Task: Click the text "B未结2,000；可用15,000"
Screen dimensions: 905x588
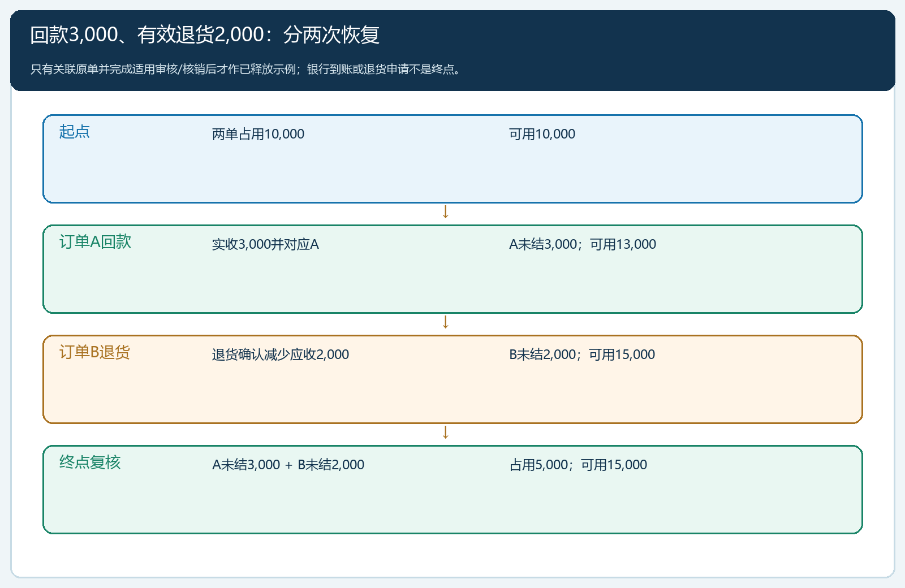Action: pos(582,354)
